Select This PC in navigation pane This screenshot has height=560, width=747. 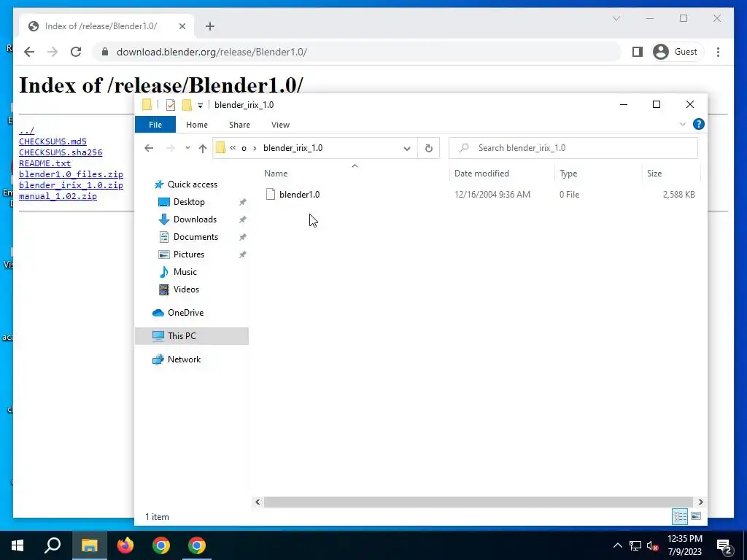(192, 336)
